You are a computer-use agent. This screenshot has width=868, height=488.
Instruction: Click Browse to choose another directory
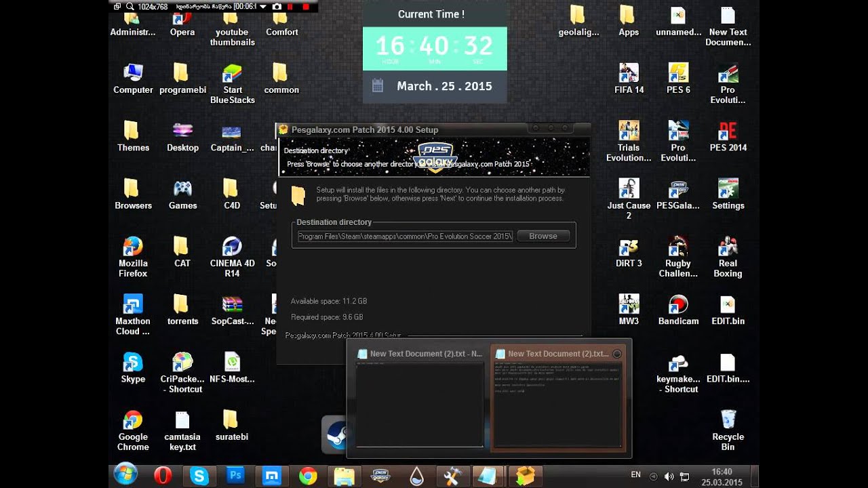tap(543, 236)
